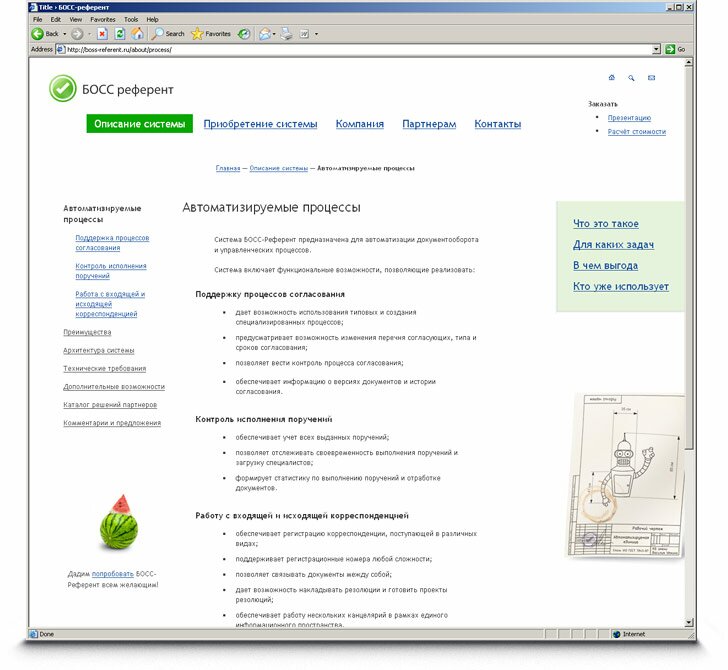
Task: Open the browser Search toolbar button
Action: coord(168,34)
